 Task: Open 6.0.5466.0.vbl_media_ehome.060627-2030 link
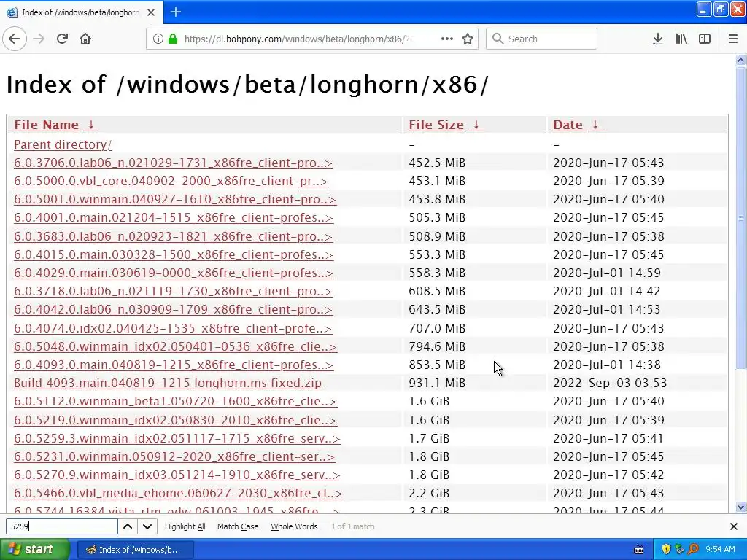coord(178,494)
